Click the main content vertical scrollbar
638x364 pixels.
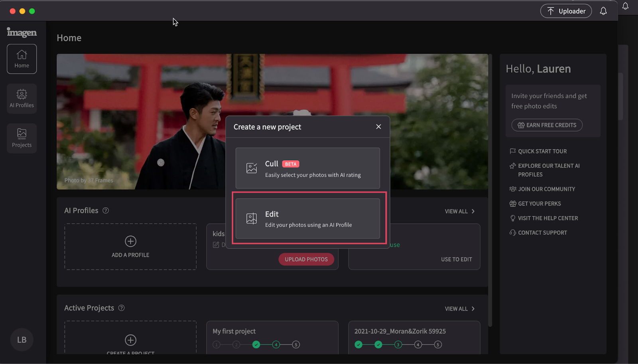click(x=490, y=190)
